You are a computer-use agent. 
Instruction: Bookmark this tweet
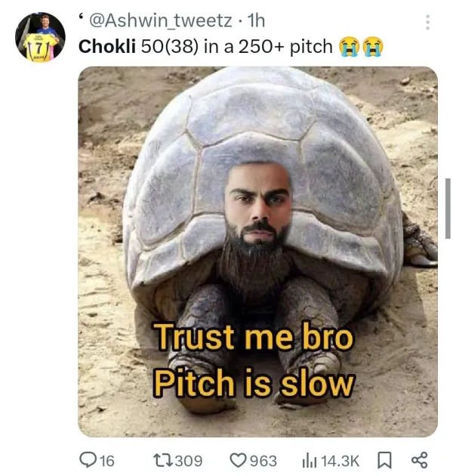click(x=384, y=461)
